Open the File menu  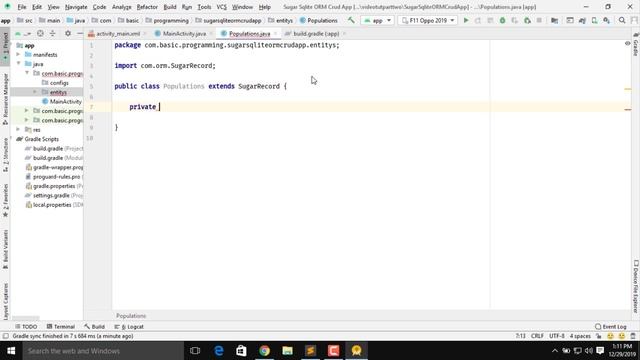coord(22,7)
